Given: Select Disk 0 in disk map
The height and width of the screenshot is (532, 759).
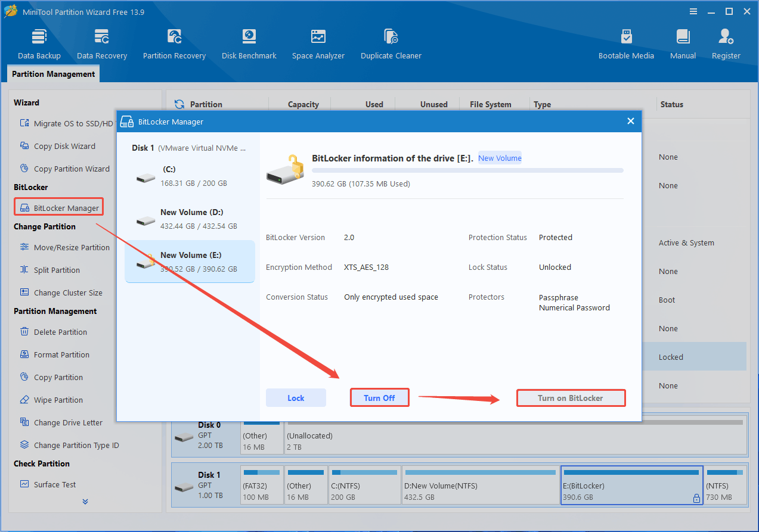Looking at the screenshot, I should point(205,435).
